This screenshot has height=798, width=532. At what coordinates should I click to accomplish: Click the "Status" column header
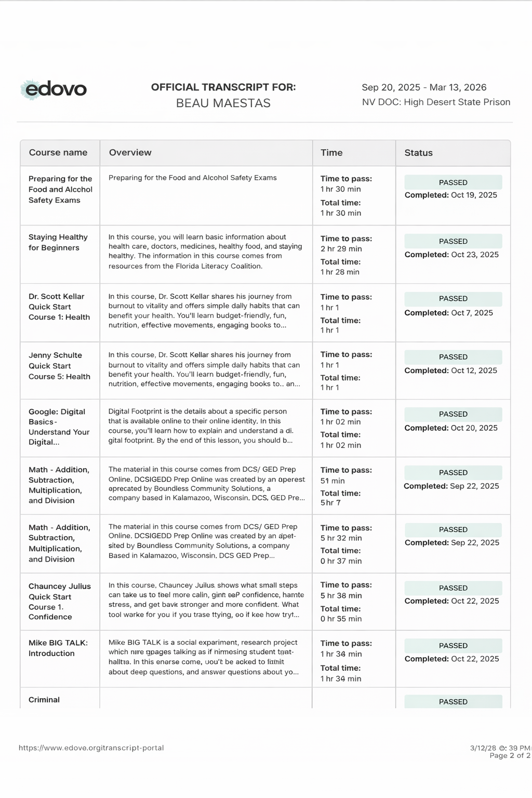coord(419,153)
